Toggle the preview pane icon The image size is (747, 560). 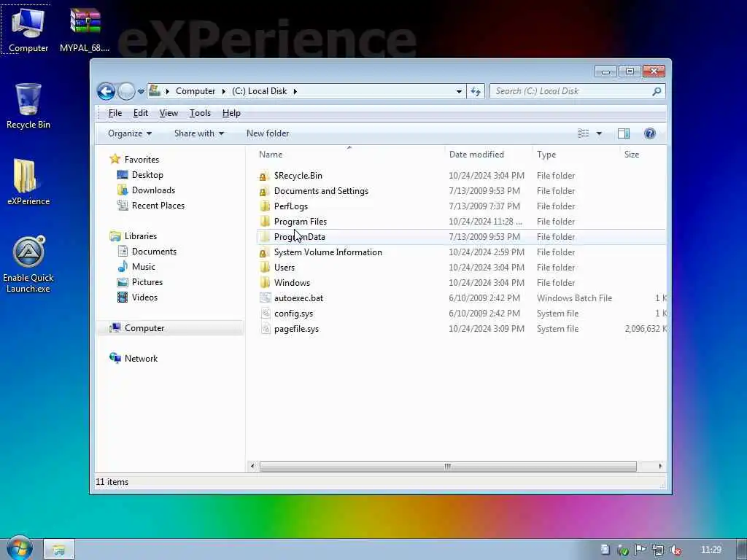coord(624,134)
